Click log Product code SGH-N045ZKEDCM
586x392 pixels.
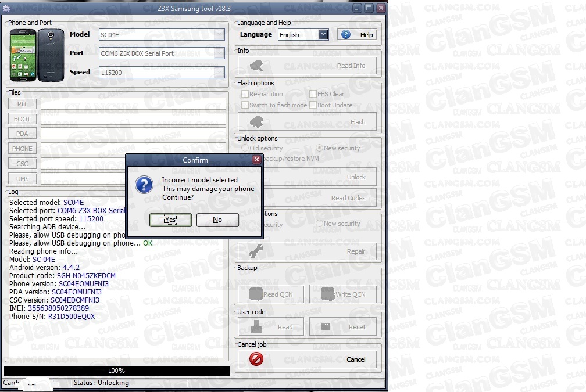(86, 276)
